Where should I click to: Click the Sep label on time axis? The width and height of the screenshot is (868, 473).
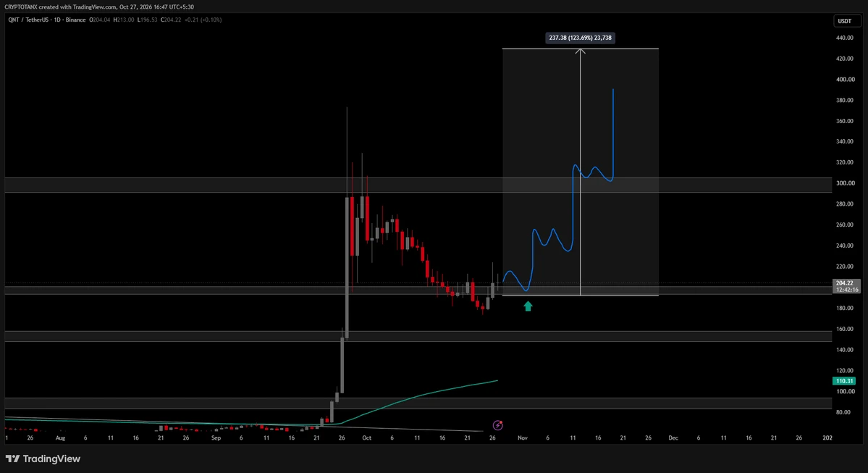[x=216, y=438]
